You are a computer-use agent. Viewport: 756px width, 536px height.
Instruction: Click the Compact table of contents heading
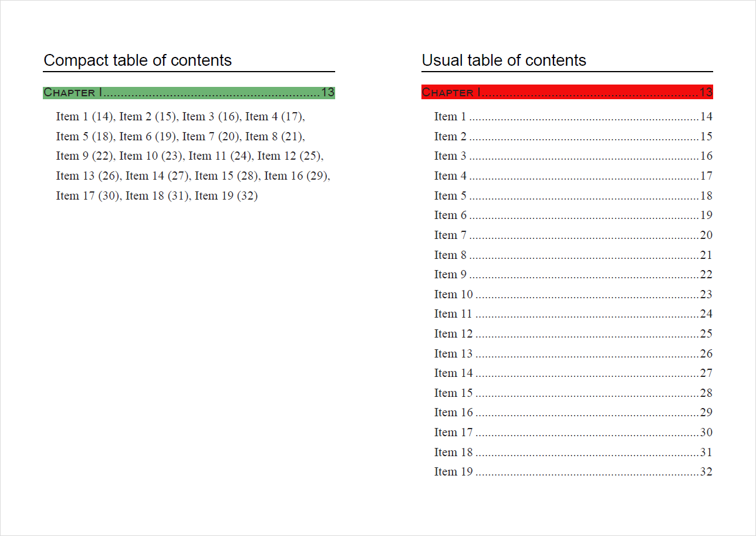point(138,60)
